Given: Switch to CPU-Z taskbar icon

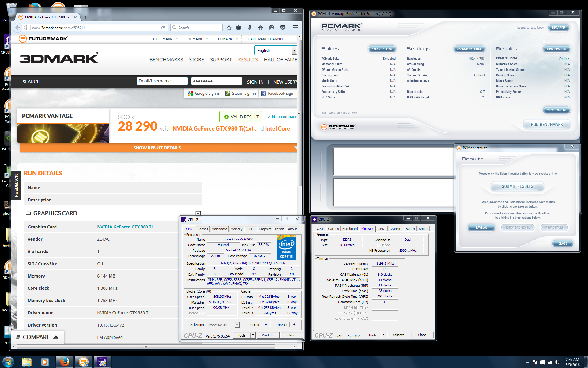Looking at the screenshot, I should point(102,362).
